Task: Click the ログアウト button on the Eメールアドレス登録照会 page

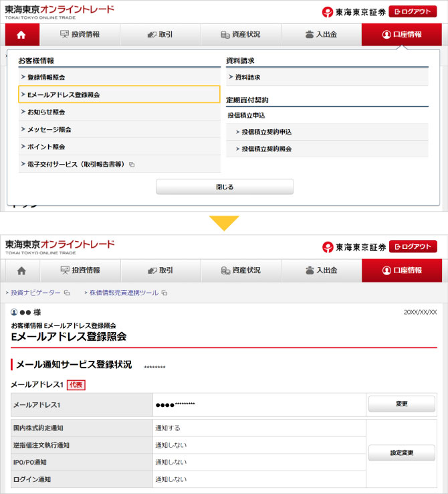Action: click(x=413, y=246)
